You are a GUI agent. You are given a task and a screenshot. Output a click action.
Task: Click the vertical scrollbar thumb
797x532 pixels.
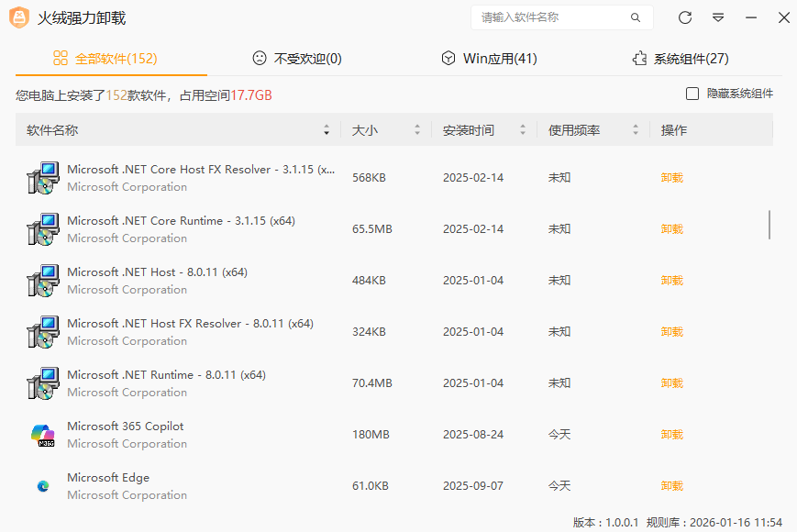[769, 225]
